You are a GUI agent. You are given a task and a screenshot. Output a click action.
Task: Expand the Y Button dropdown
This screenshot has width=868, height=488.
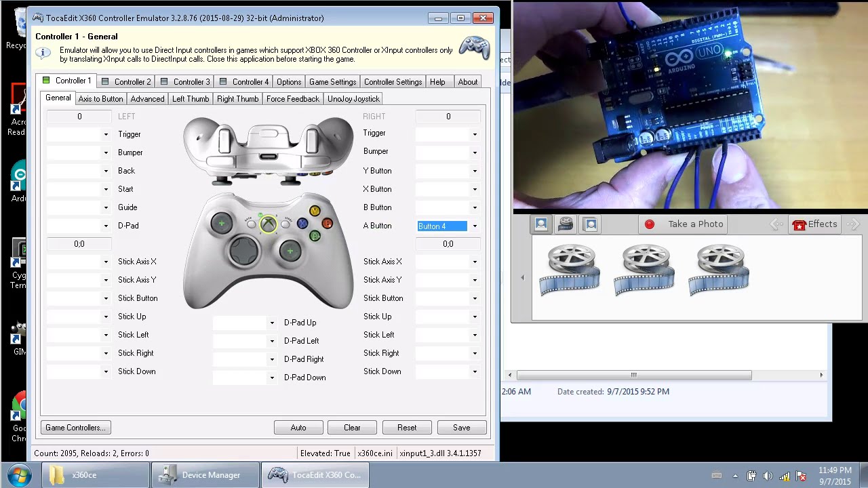click(475, 171)
